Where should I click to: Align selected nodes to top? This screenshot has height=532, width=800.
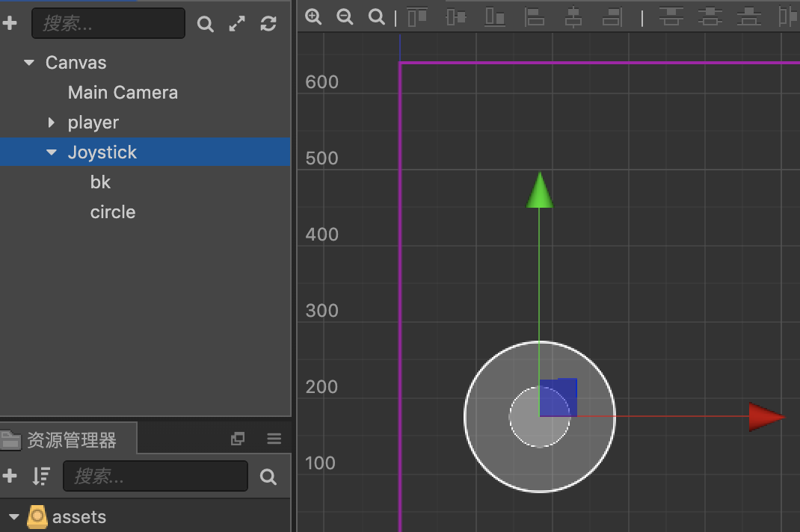(417, 17)
